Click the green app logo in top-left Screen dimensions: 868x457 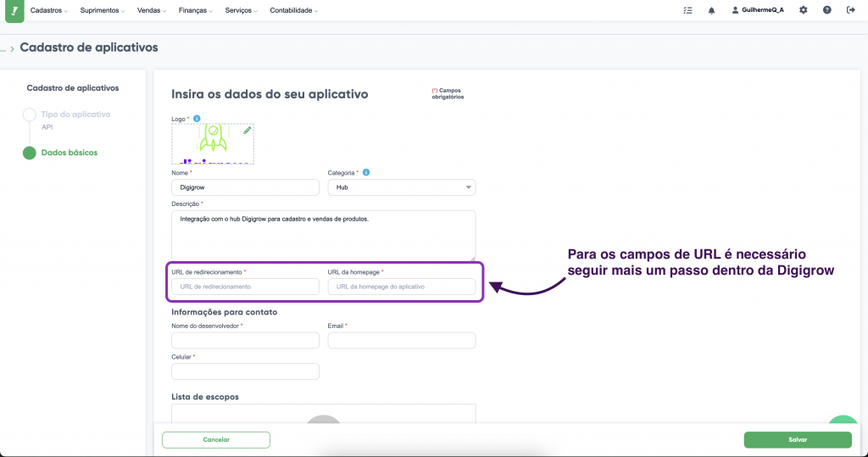pyautogui.click(x=14, y=10)
